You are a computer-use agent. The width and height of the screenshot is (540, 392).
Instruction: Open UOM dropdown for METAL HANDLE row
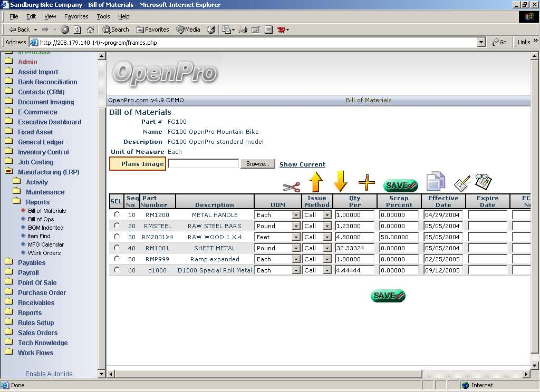coord(296,215)
